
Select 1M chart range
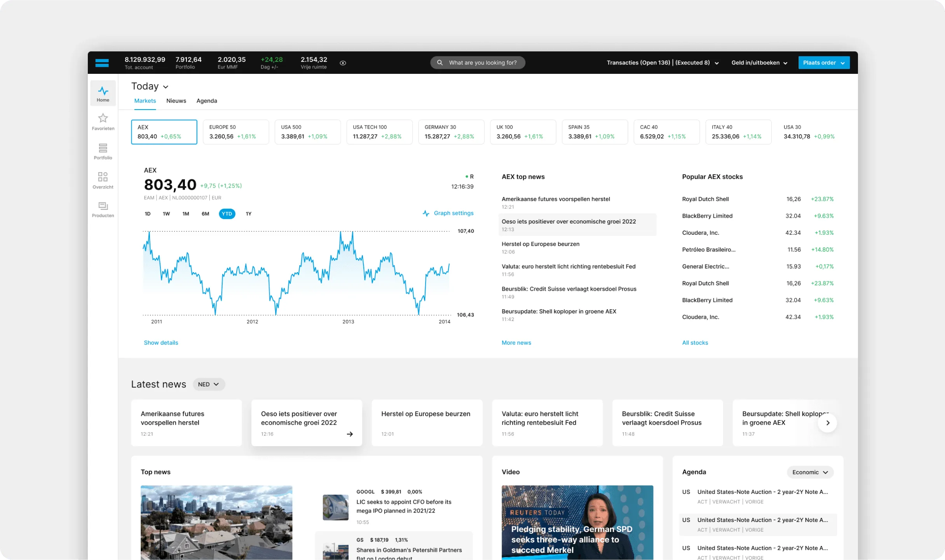click(186, 214)
